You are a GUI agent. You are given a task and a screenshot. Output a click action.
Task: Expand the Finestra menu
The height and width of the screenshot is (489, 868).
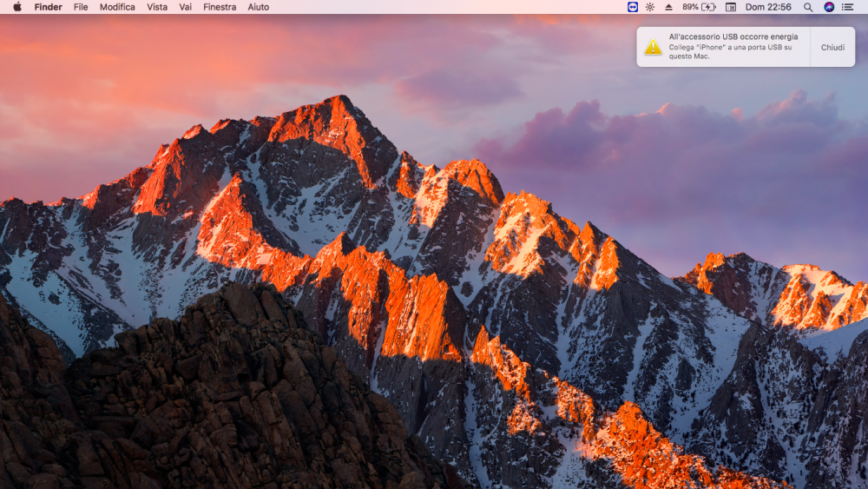pos(220,7)
